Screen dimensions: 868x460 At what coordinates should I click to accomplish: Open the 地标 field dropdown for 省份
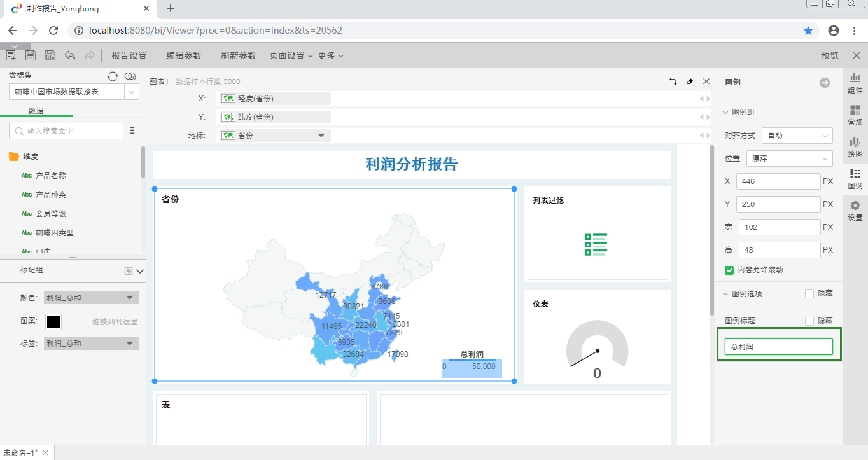(321, 135)
